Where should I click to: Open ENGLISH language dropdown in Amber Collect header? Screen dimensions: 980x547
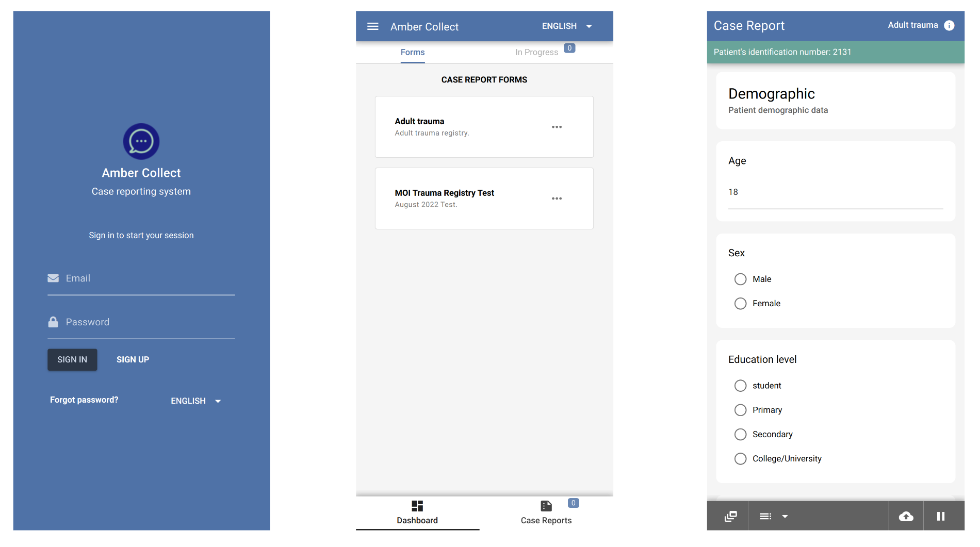[567, 26]
